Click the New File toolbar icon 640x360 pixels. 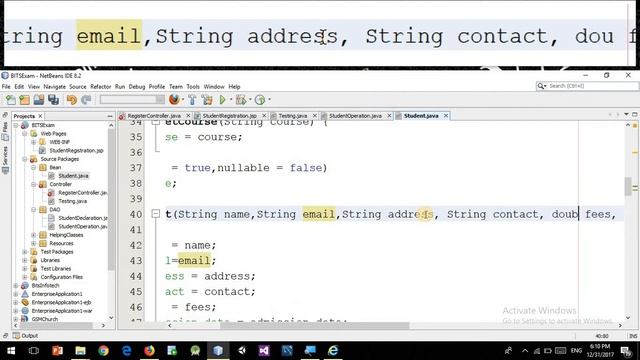coord(11,100)
